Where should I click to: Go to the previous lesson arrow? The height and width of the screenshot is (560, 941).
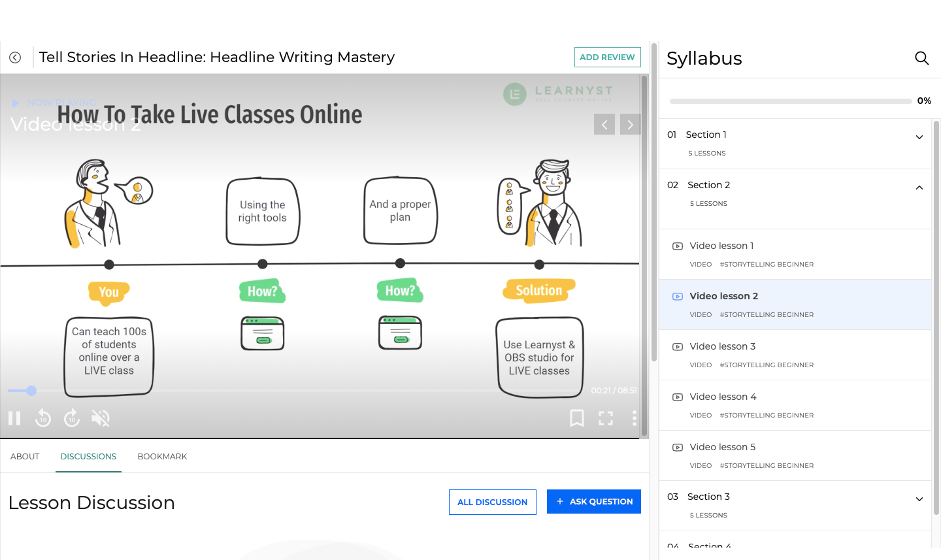[x=604, y=124]
